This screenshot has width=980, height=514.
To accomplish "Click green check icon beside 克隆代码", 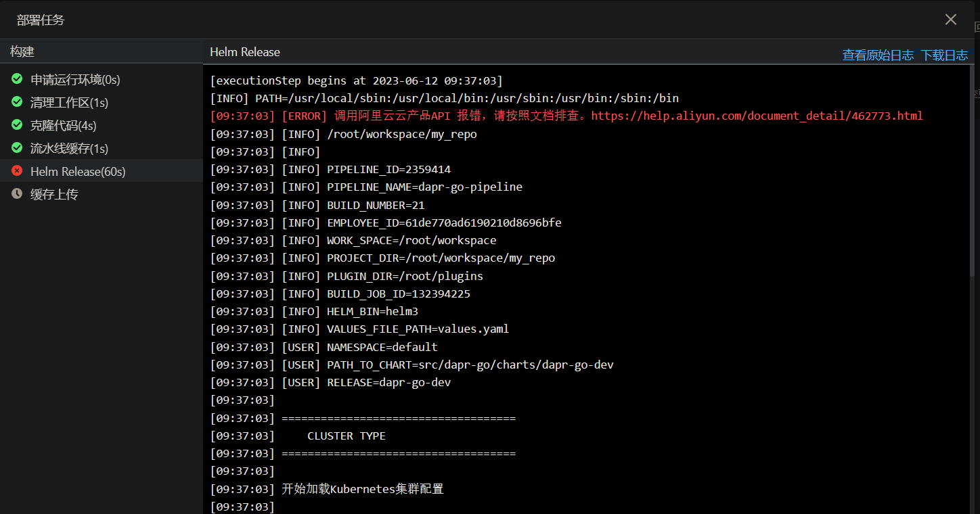I will (x=17, y=125).
